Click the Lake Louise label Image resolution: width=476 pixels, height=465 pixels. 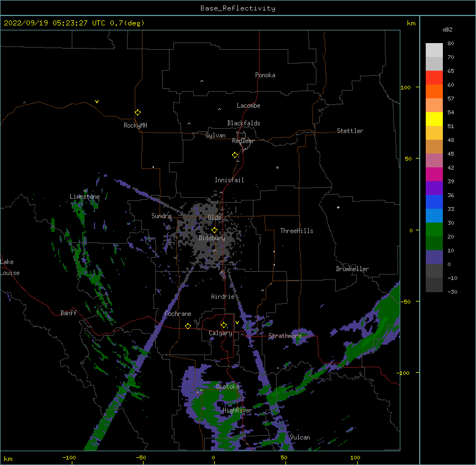(x=10, y=267)
